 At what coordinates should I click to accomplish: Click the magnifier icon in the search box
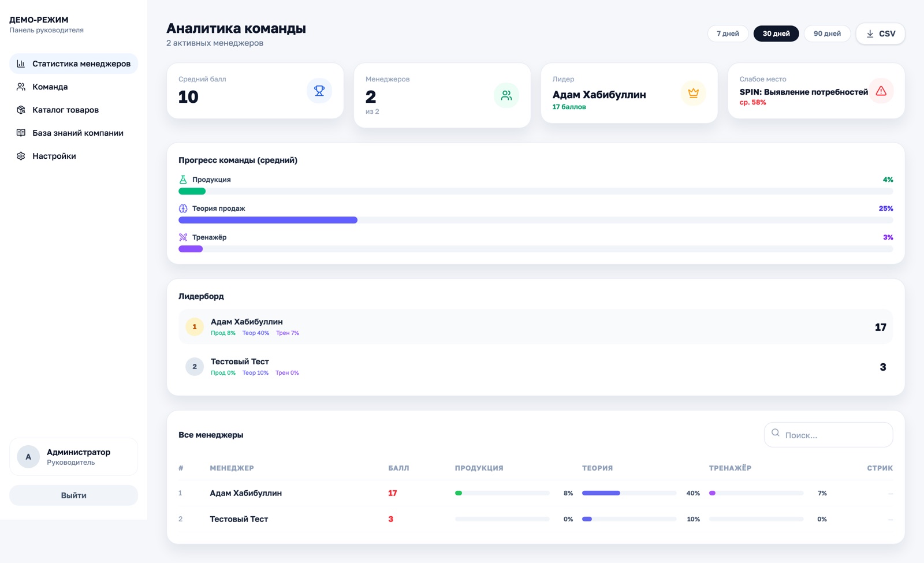pos(776,433)
